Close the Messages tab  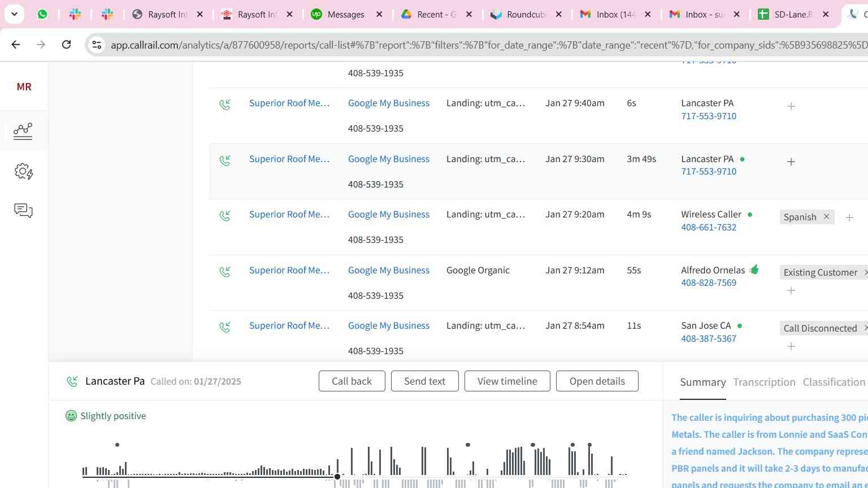pos(380,14)
